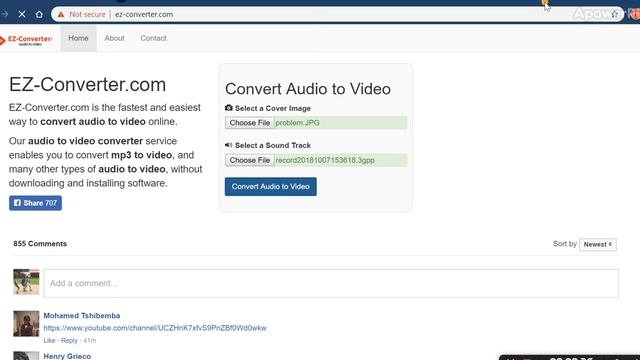Click the speaker icon by Select a Sound Track
640x360 pixels.
click(x=229, y=145)
